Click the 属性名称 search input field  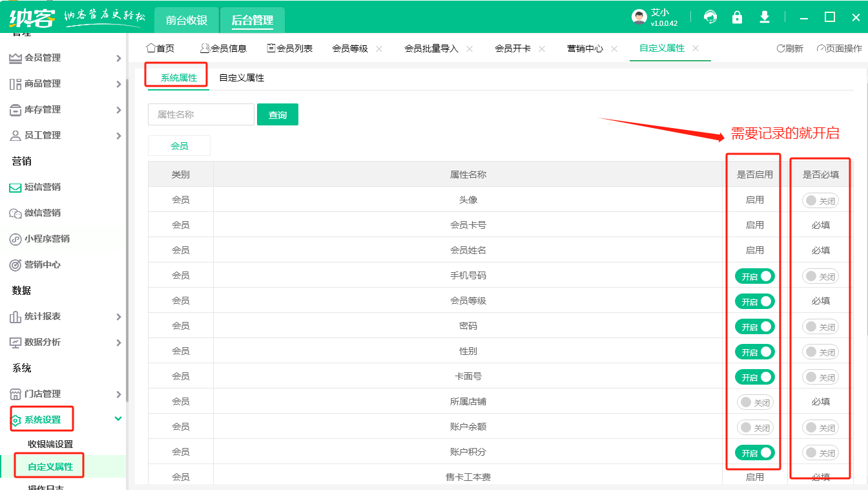(201, 114)
